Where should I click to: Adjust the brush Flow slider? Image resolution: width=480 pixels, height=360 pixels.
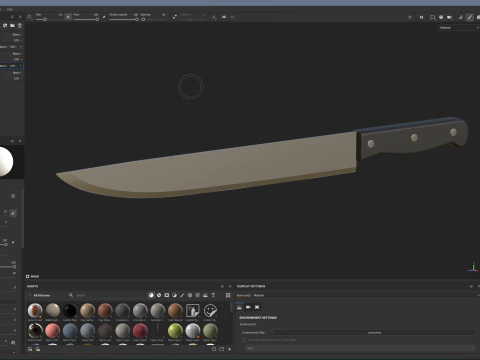click(x=86, y=19)
